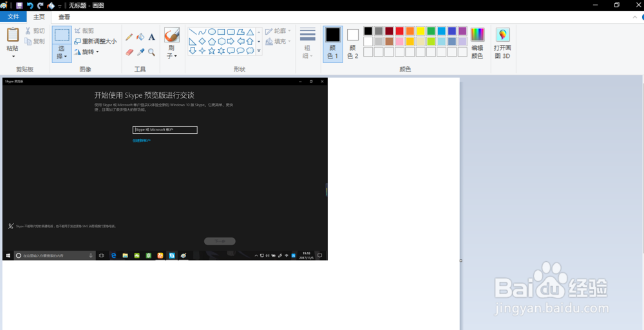
Task: Choose the Diamond shape
Action: click(x=202, y=41)
